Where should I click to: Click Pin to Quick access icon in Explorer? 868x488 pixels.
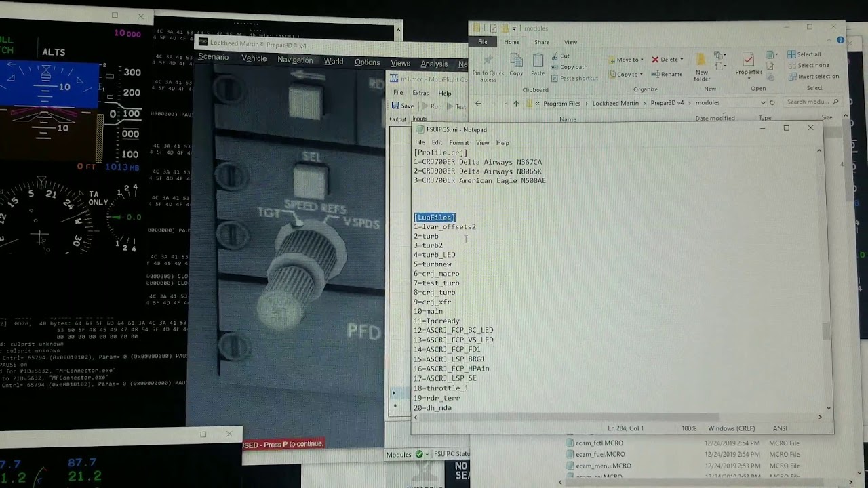(x=488, y=60)
